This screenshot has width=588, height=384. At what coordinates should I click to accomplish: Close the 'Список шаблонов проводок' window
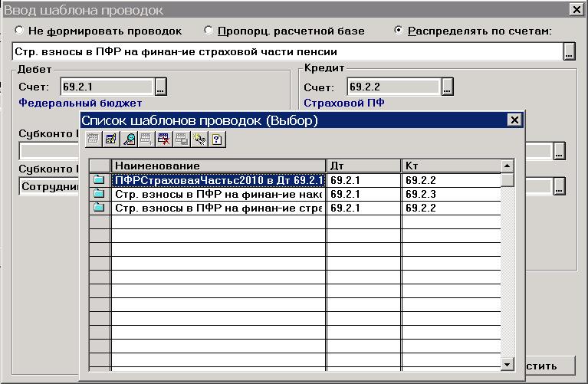tap(514, 120)
